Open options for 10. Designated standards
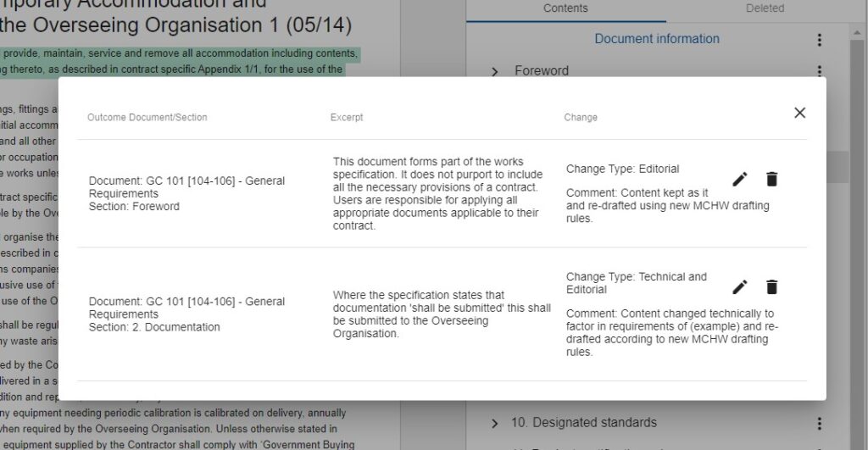The image size is (868, 450). coord(819,423)
